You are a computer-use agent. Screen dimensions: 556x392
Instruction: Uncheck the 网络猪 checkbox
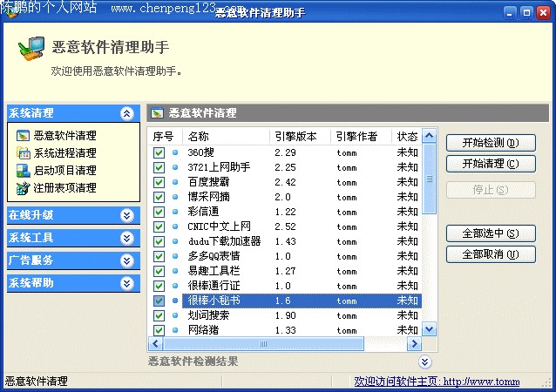pos(159,330)
